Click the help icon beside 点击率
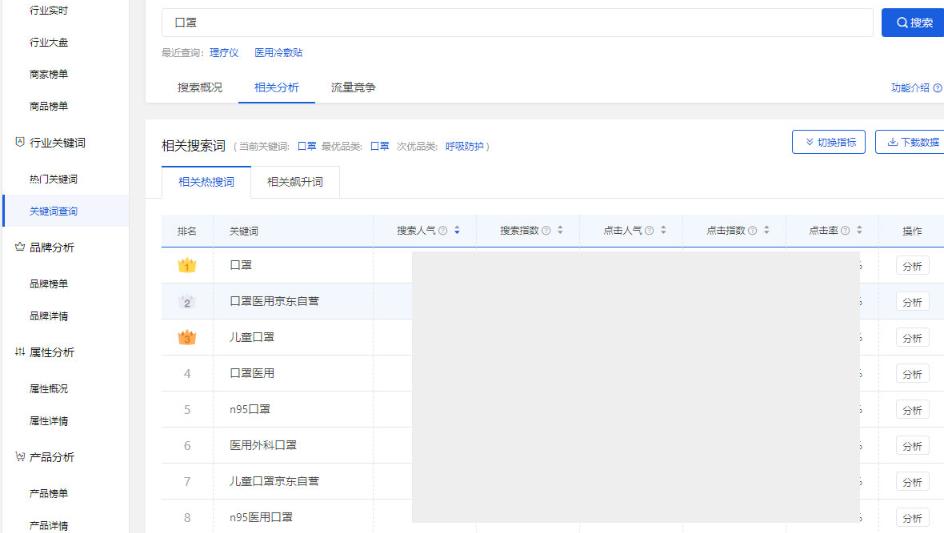 pyautogui.click(x=845, y=231)
